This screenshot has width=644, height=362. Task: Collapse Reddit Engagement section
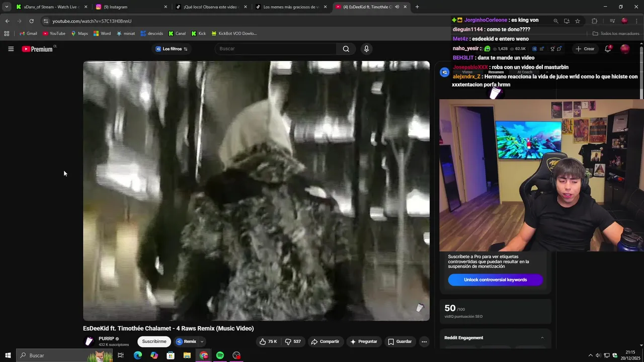tap(542, 338)
